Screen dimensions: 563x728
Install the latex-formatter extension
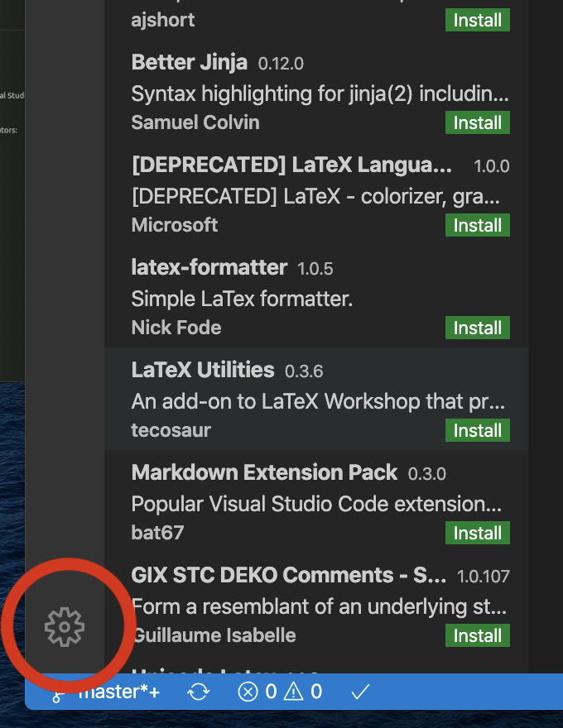coord(477,328)
